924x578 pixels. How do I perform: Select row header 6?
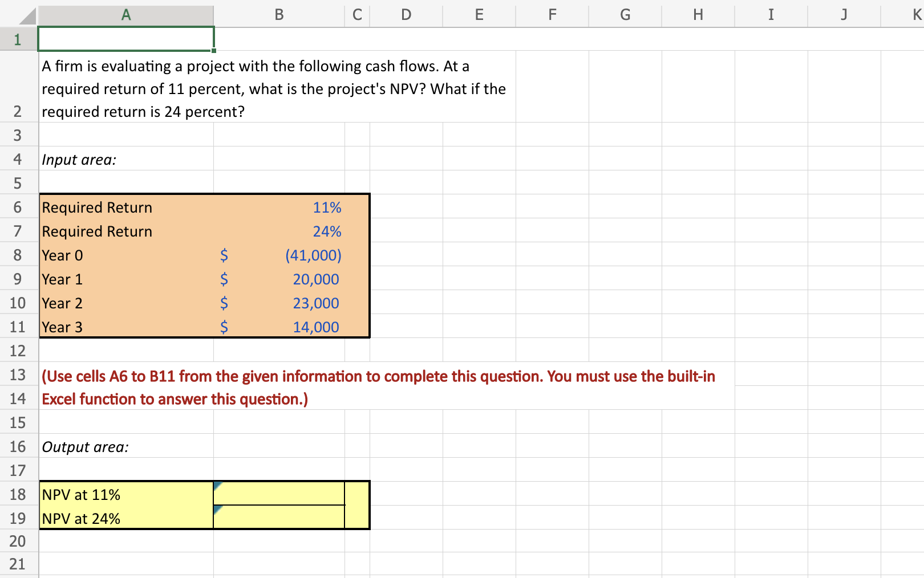(x=17, y=207)
